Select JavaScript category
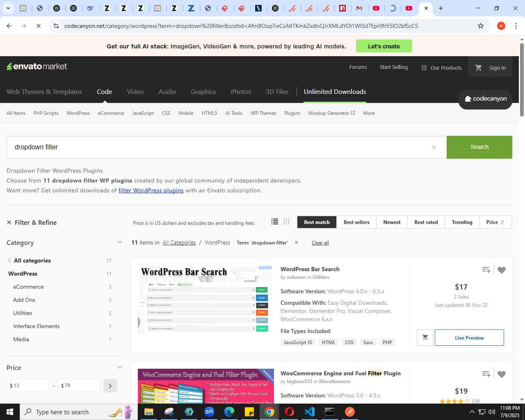This screenshot has width=525, height=420. pyautogui.click(x=143, y=113)
